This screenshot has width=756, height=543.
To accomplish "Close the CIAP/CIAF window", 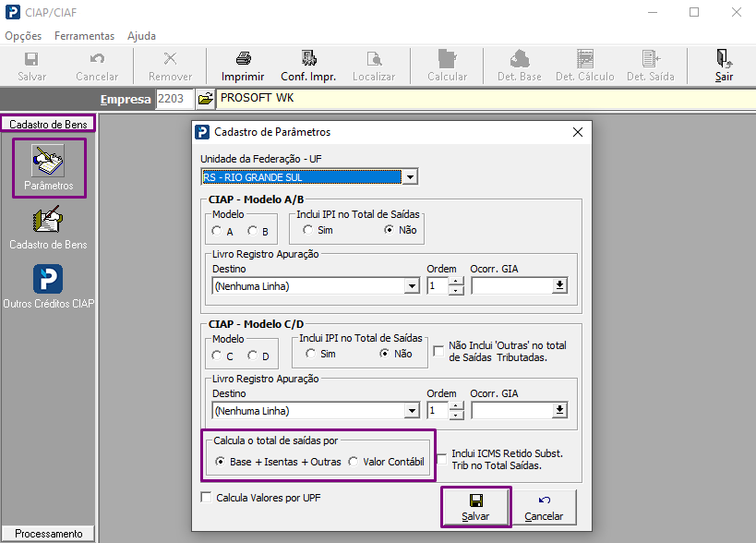I will click(x=737, y=12).
